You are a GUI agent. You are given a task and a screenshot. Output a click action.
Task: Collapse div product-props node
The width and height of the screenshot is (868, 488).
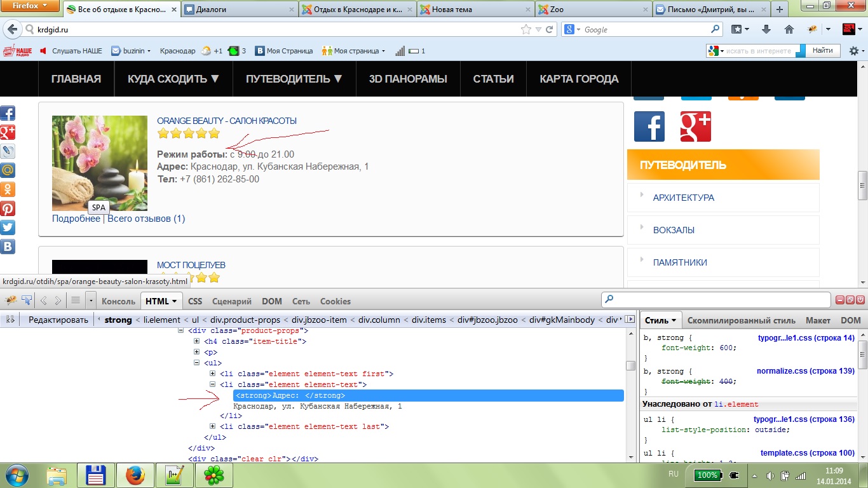click(181, 331)
